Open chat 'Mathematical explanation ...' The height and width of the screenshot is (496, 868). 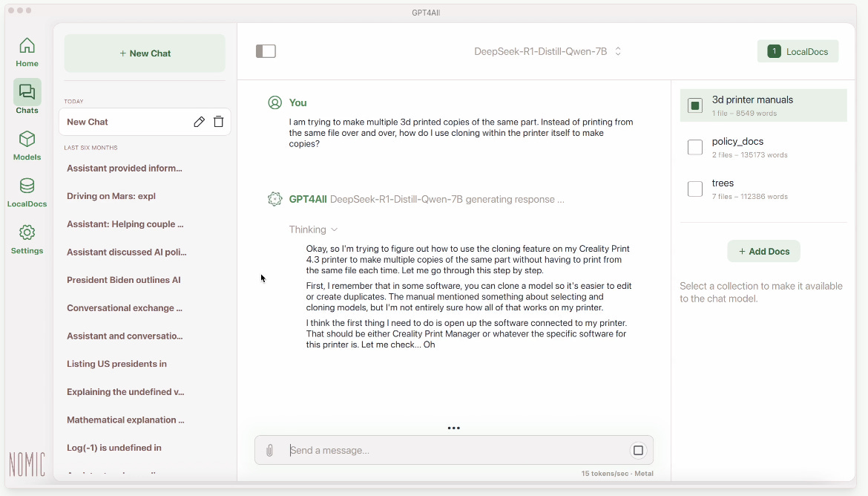(x=125, y=420)
